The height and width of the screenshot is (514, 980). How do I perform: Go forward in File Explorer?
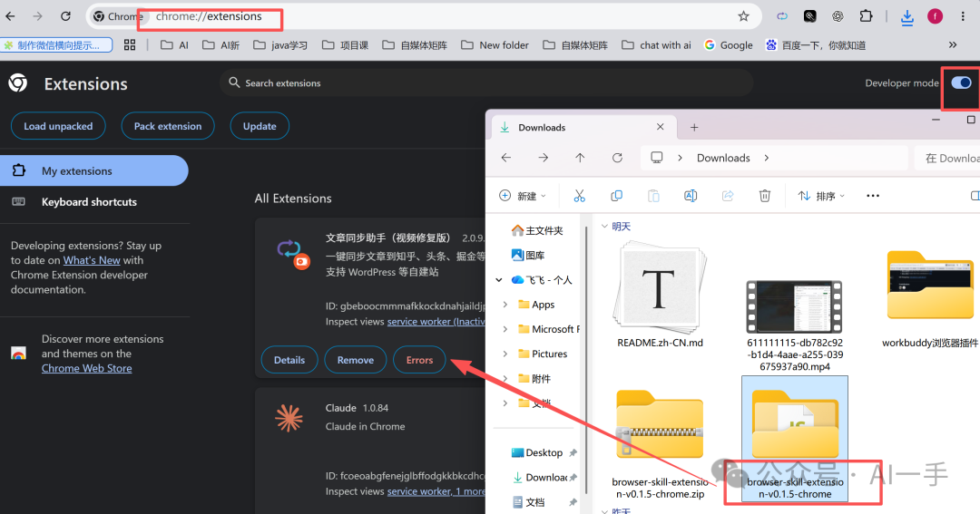(544, 158)
